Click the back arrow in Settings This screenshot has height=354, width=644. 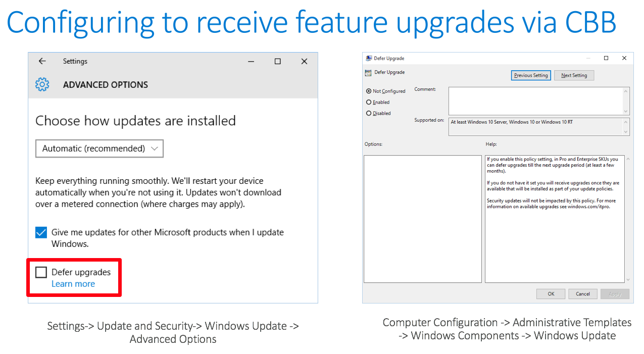coord(42,61)
